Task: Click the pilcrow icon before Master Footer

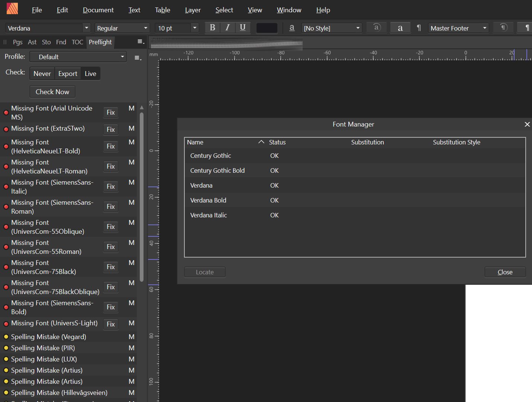Action: point(419,28)
